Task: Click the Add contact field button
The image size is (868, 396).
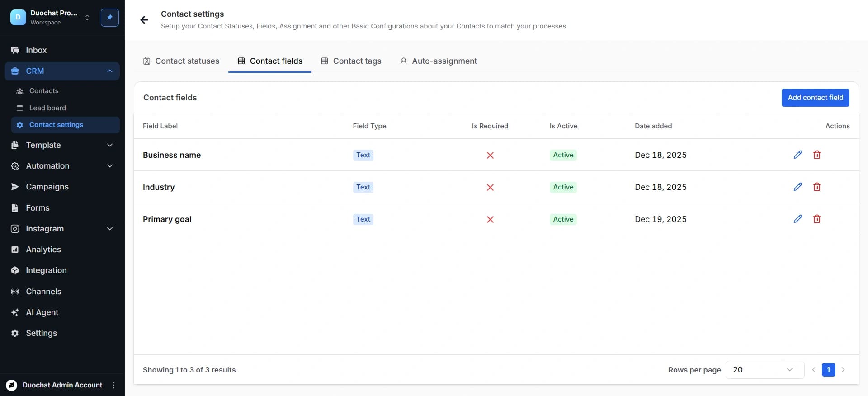Action: coord(815,98)
